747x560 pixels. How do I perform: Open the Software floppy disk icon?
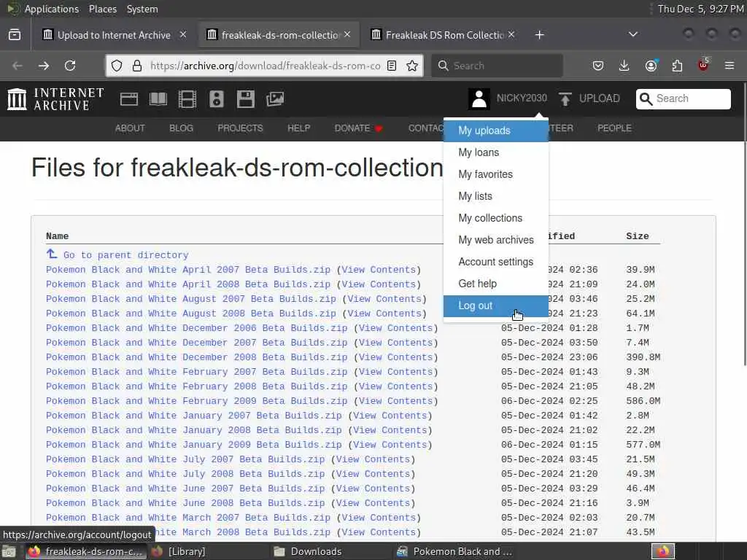[246, 99]
